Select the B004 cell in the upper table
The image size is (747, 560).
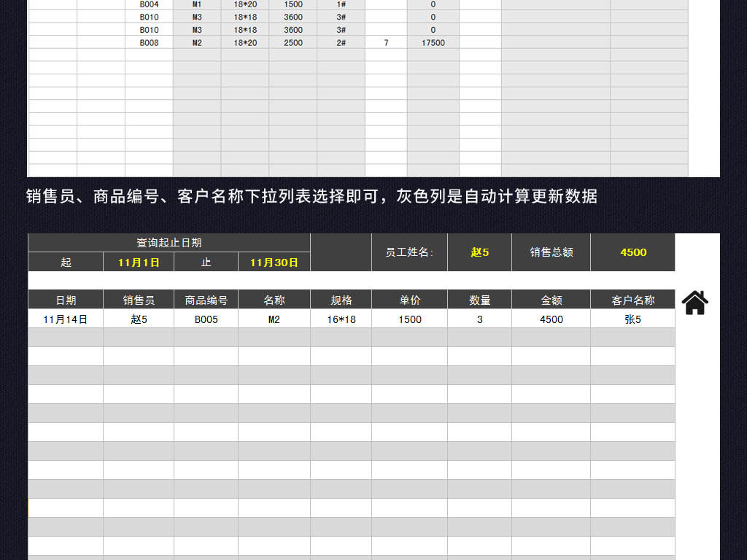(x=149, y=4)
